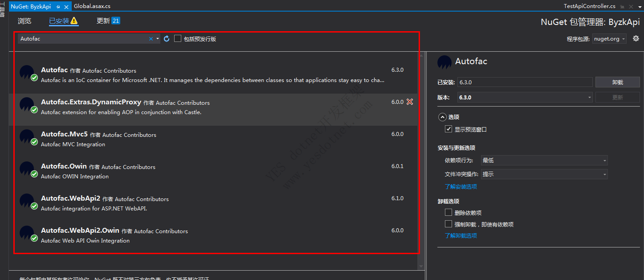
Task: Select the Autofac.Extras.DynamicProxy package name
Action: (91, 102)
